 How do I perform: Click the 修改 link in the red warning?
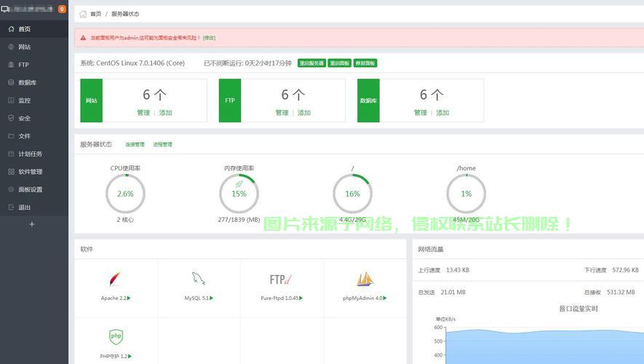(209, 38)
